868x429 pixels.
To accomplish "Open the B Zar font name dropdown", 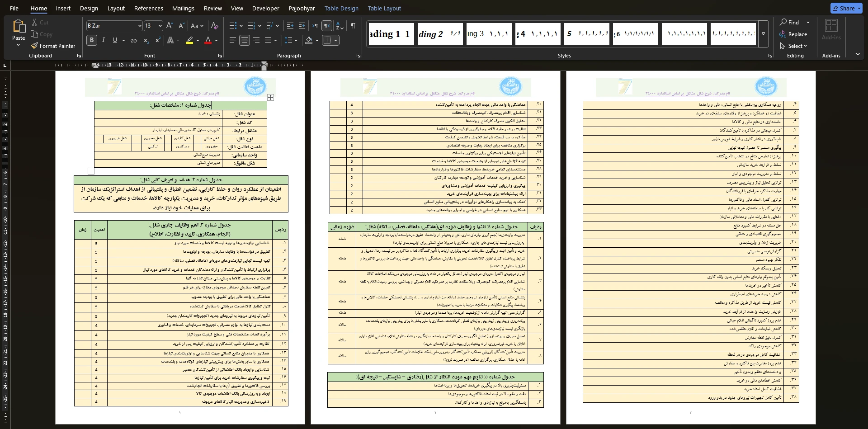I will 139,26.
